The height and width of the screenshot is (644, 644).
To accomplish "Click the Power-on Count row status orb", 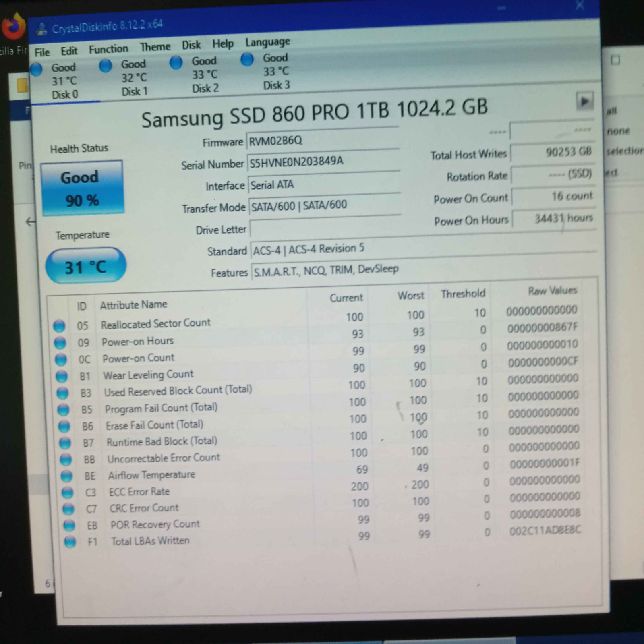I will coord(61,359).
